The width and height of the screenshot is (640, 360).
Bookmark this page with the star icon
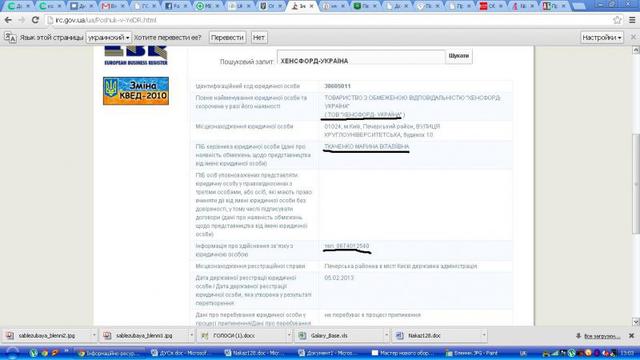coord(617,20)
